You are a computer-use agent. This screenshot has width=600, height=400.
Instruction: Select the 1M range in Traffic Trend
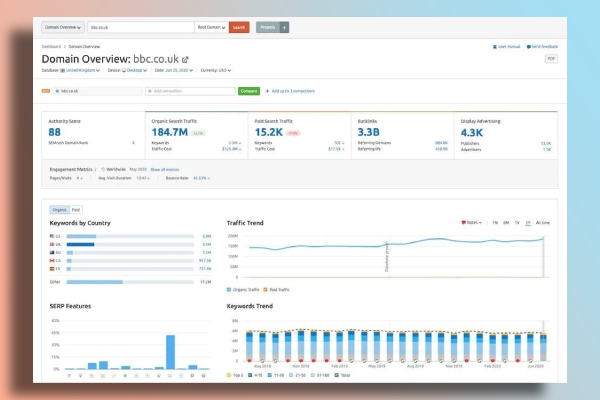495,222
